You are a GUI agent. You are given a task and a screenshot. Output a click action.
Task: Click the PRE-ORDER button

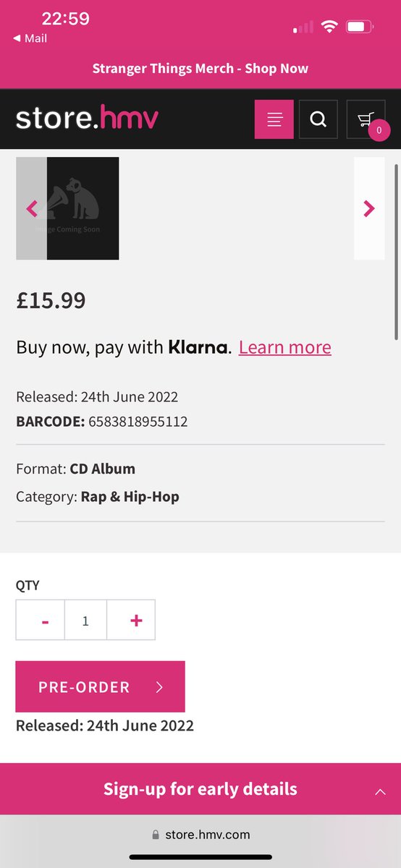pos(100,686)
